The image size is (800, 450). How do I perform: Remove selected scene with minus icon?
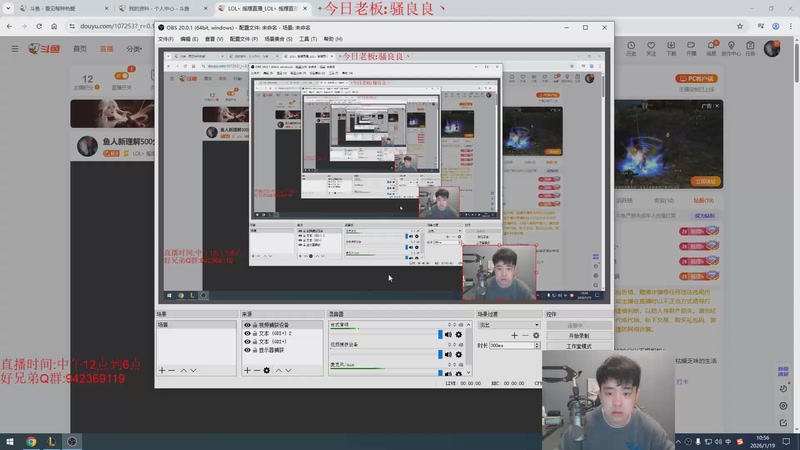tap(172, 370)
